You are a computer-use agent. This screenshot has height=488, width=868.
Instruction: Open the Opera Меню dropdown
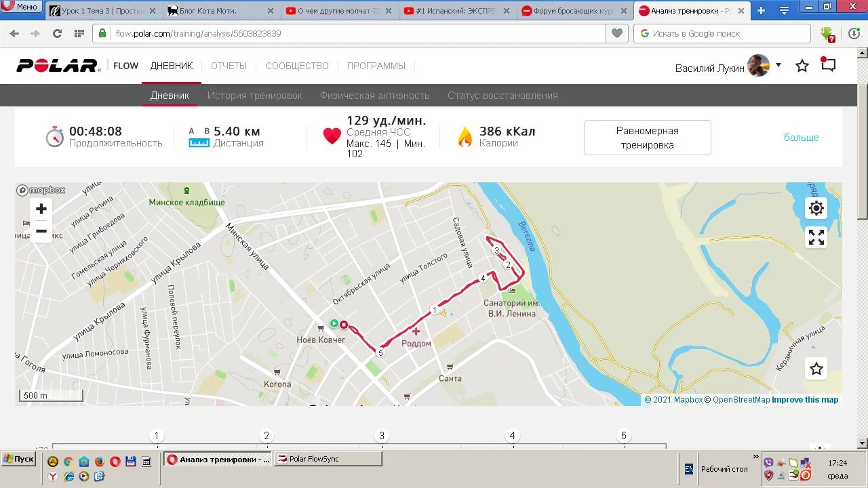(x=20, y=7)
